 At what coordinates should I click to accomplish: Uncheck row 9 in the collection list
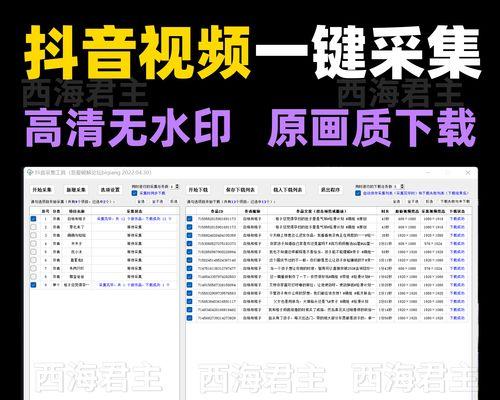coord(33,285)
